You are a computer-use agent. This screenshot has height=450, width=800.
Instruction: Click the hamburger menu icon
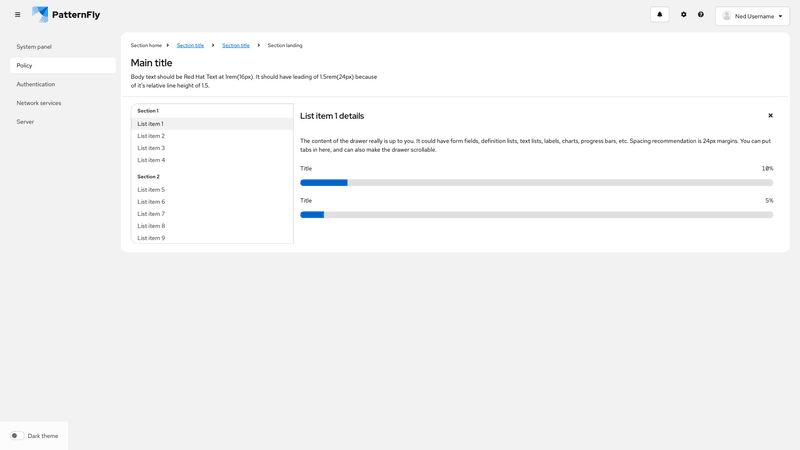coord(17,15)
